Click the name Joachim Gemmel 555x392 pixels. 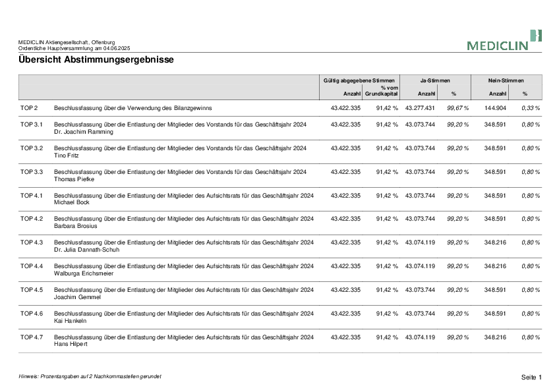[77, 297]
